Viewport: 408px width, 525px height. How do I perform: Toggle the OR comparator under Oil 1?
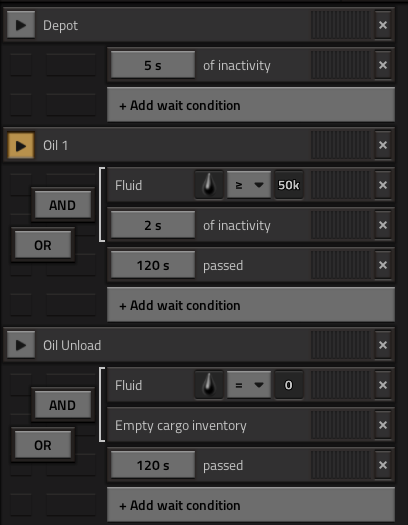point(43,245)
